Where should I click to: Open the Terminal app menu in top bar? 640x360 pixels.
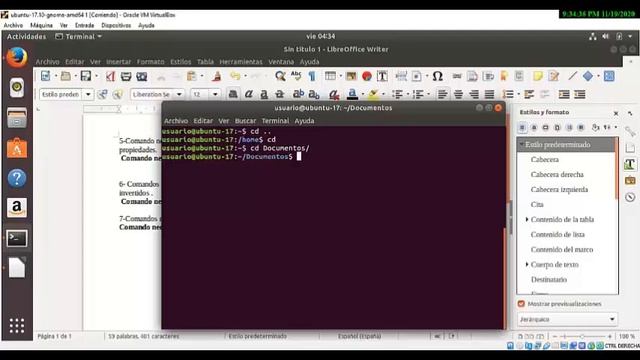click(79, 36)
